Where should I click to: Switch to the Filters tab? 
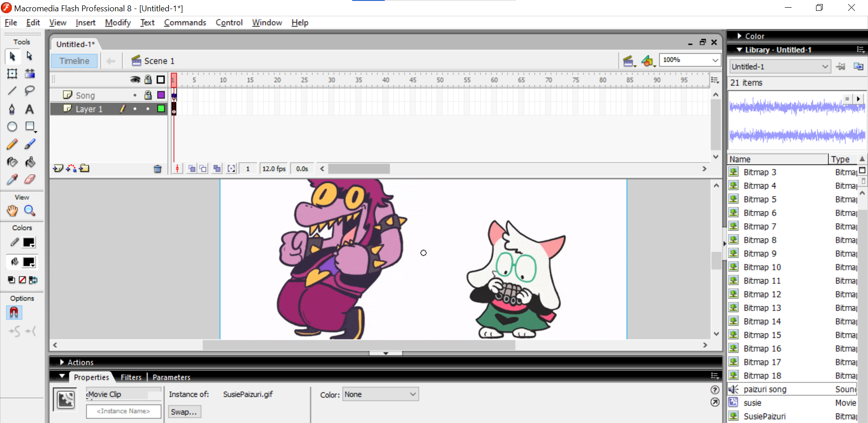coord(131,377)
